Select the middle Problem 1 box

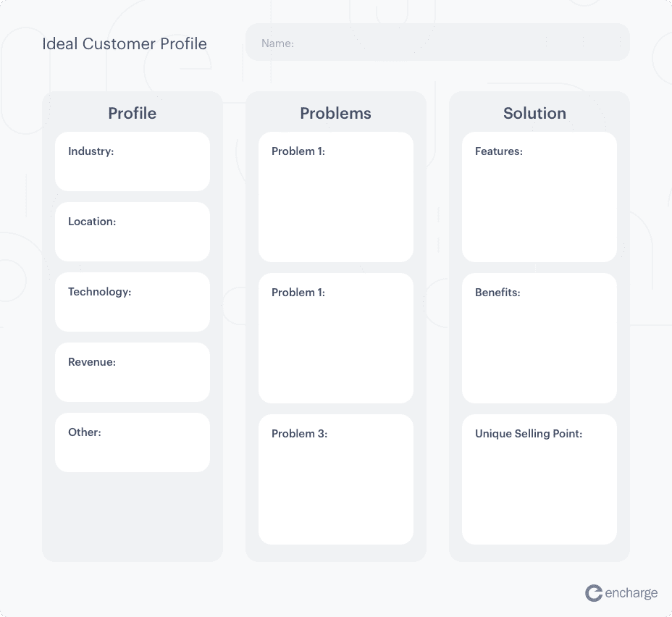(336, 338)
